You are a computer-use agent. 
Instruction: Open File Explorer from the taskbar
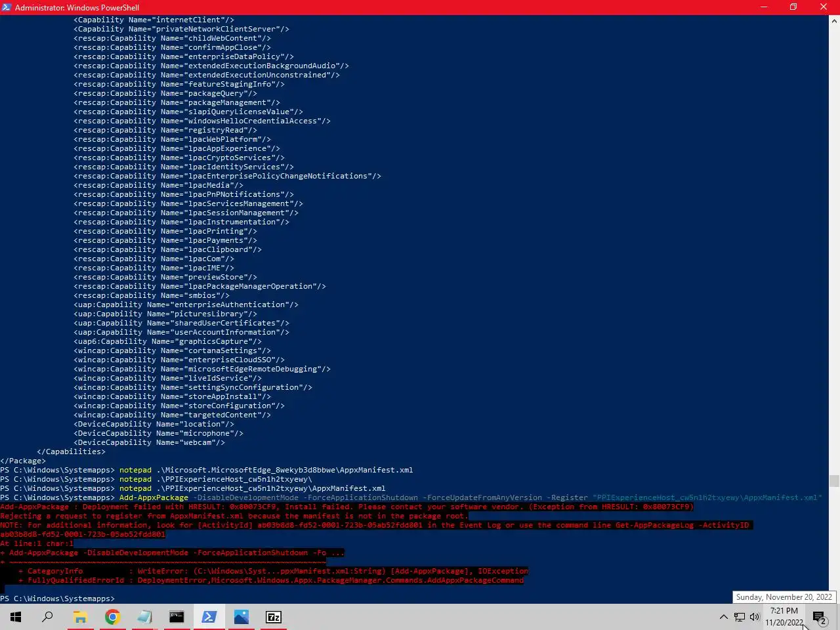[80, 617]
